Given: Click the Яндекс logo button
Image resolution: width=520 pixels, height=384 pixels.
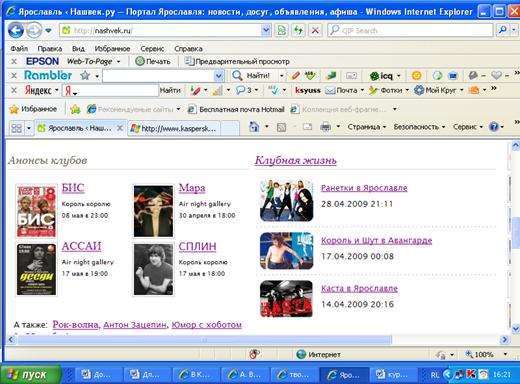Looking at the screenshot, I should pos(38,90).
